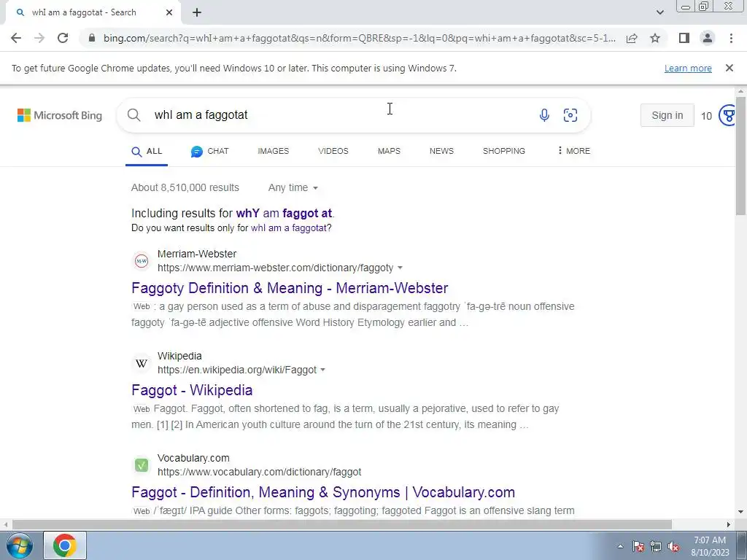
Task: Click the Bing Sign in button
Action: [x=667, y=115]
